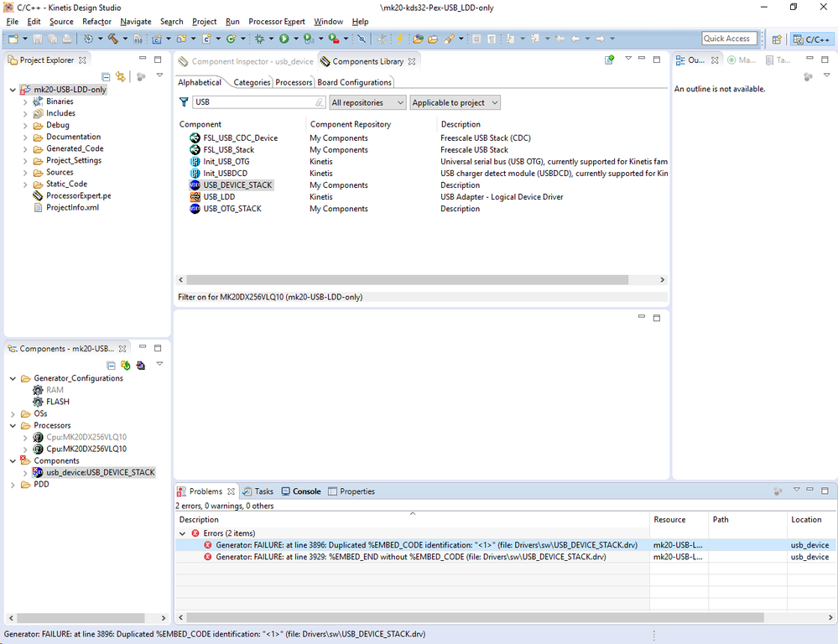Open Project Explorer view menu triangle
The width and height of the screenshot is (838, 644).
(x=159, y=76)
